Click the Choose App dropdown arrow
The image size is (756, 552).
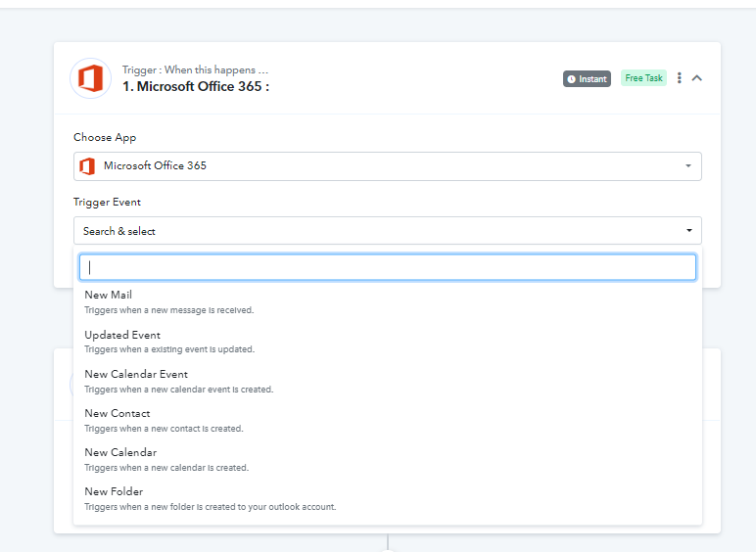point(688,166)
